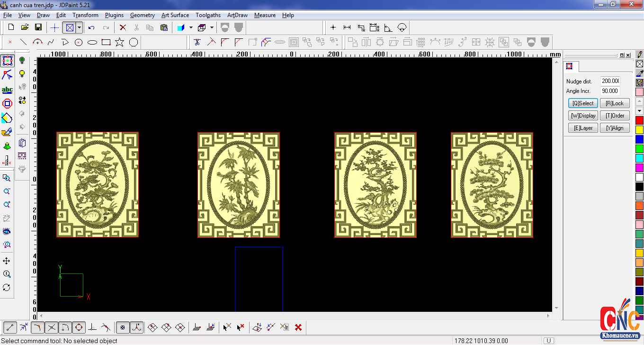The image size is (644, 345).
Task: Open the Art Surface menu
Action: click(x=175, y=15)
